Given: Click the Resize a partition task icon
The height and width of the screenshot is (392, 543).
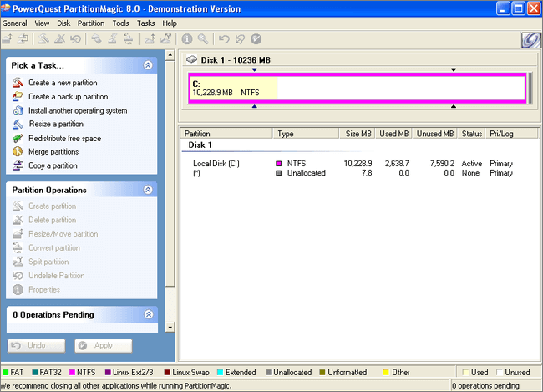Looking at the screenshot, I should click(x=18, y=124).
